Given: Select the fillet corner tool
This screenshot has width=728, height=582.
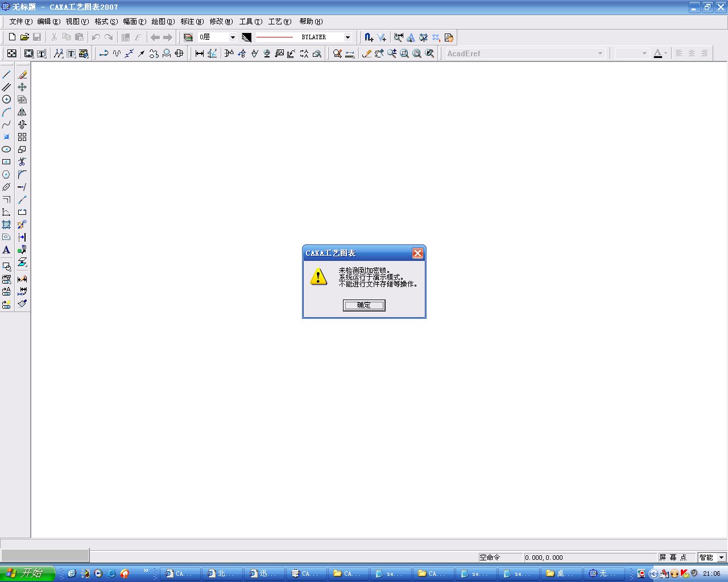Looking at the screenshot, I should click(x=22, y=174).
